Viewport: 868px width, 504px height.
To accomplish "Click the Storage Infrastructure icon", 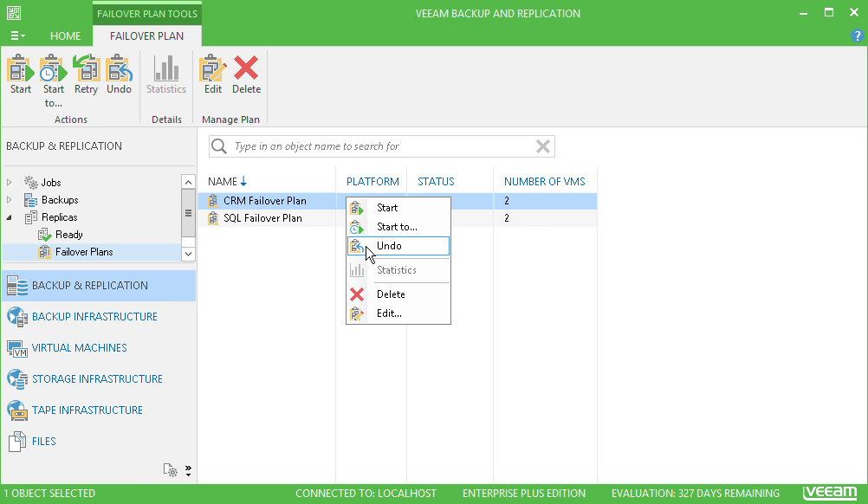I will (x=17, y=379).
